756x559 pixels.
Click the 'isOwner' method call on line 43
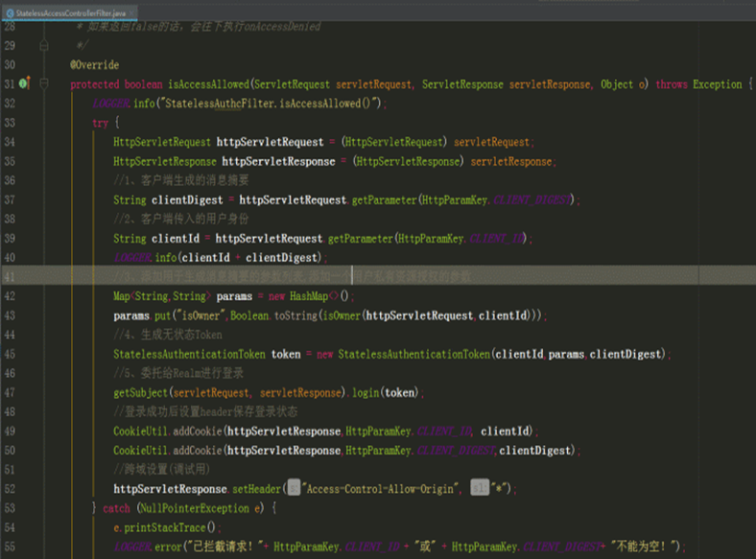342,315
